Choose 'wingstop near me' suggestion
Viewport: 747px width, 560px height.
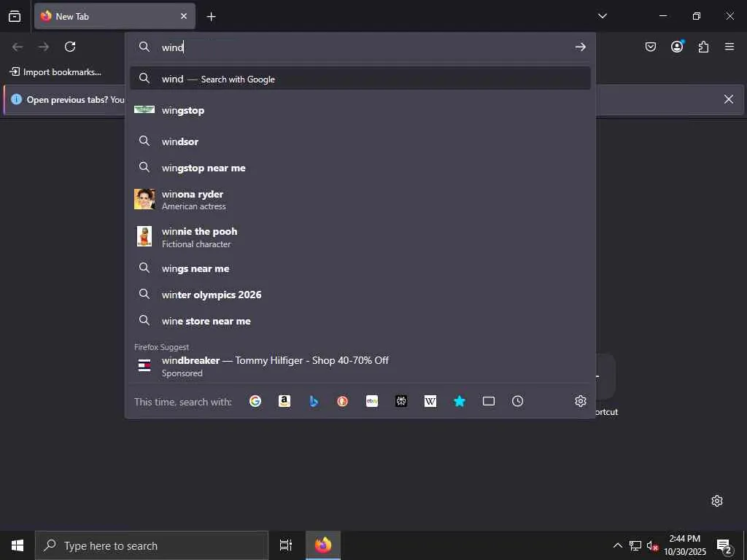[360, 168]
